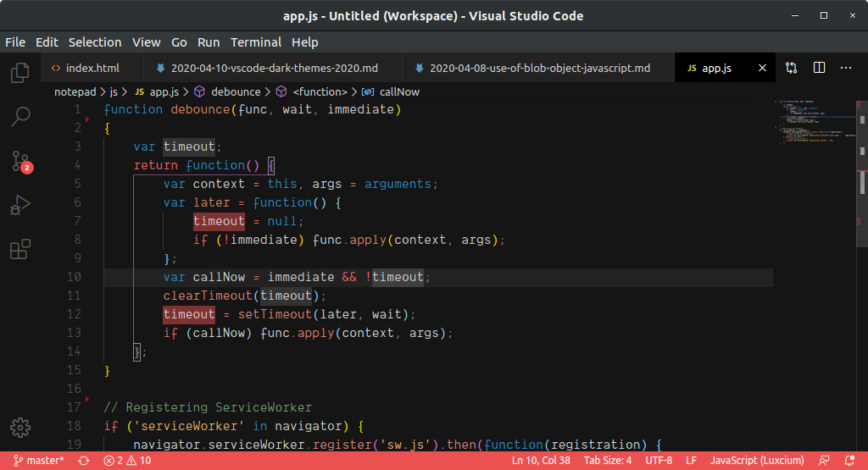Click line number 17 in the gutter
868x470 pixels.
(x=74, y=407)
